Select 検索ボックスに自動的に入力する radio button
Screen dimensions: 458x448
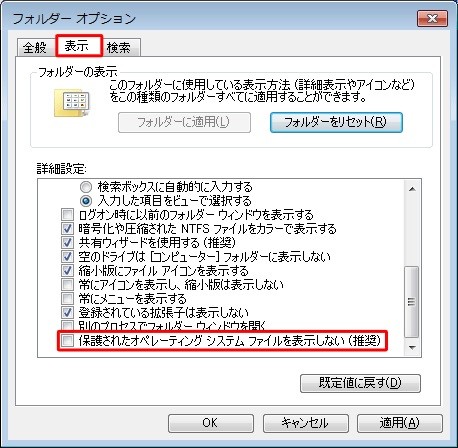(86, 187)
